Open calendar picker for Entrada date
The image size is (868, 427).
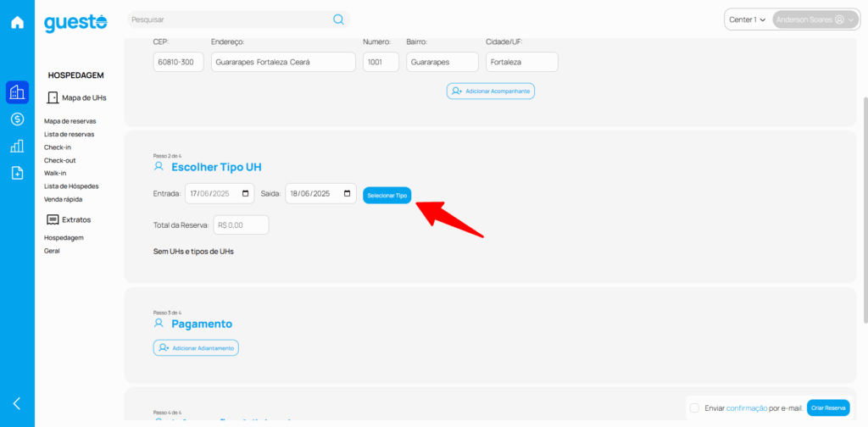click(x=246, y=194)
